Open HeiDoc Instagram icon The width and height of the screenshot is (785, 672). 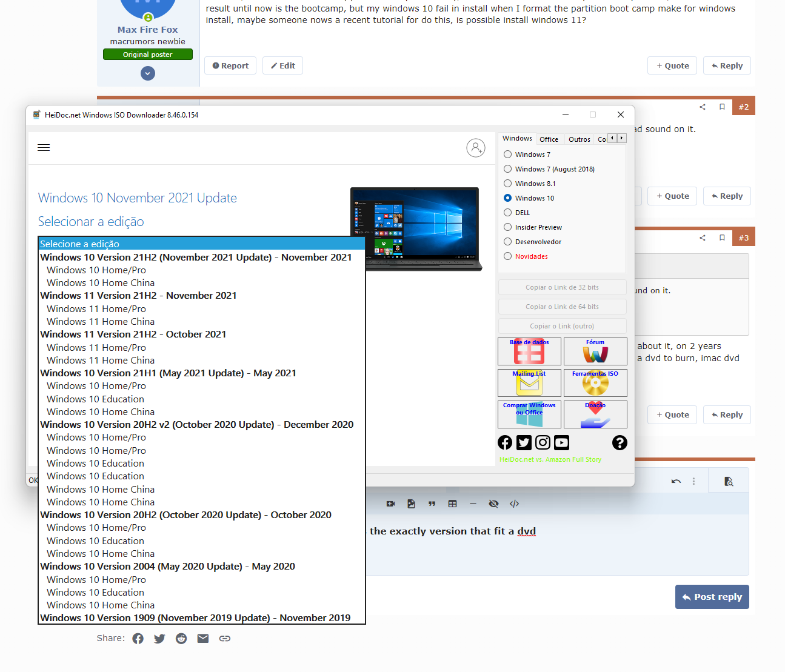click(x=543, y=442)
